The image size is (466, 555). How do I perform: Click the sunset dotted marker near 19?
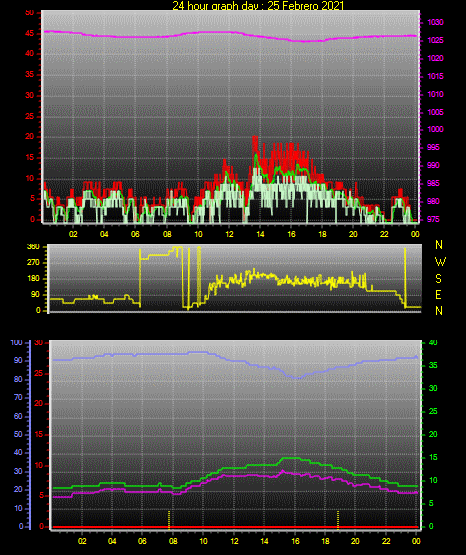coord(338,520)
